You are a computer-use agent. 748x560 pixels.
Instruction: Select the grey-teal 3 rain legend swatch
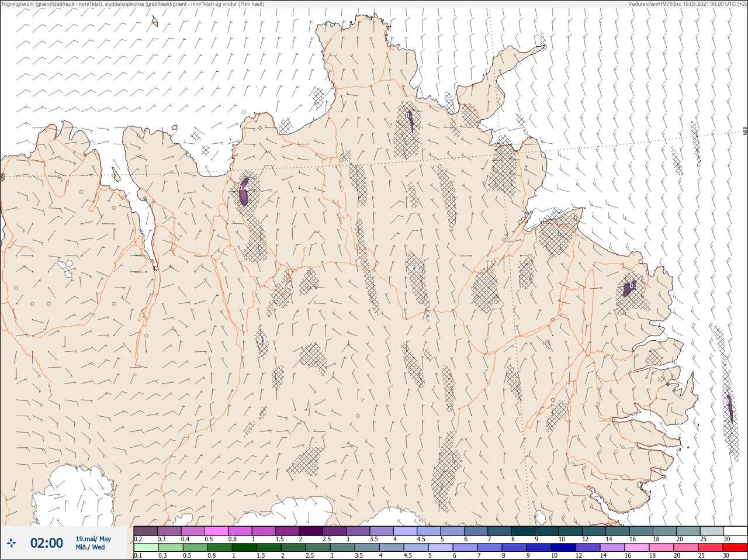[343, 548]
